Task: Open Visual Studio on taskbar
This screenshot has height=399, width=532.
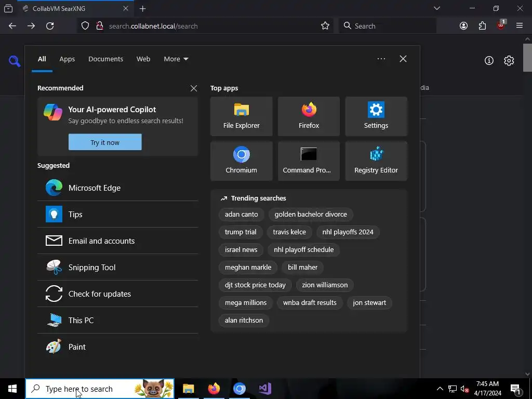Action: [265, 389]
